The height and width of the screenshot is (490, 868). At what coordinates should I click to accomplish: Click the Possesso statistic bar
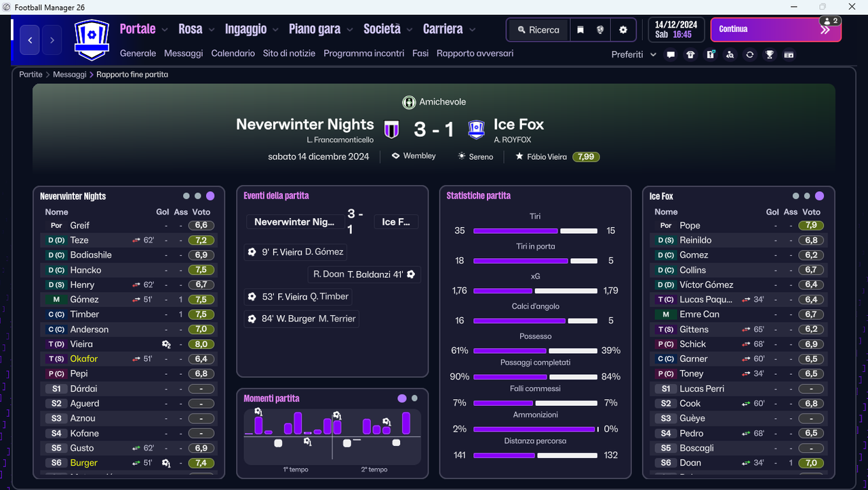point(535,350)
